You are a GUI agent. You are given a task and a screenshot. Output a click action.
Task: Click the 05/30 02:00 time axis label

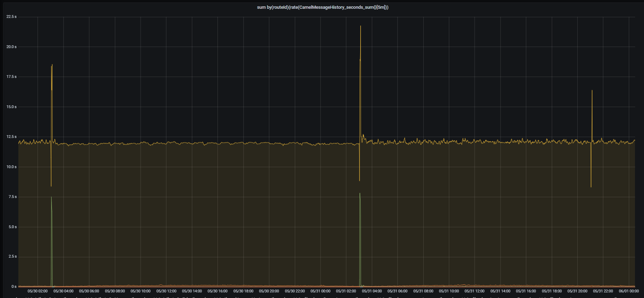point(38,291)
